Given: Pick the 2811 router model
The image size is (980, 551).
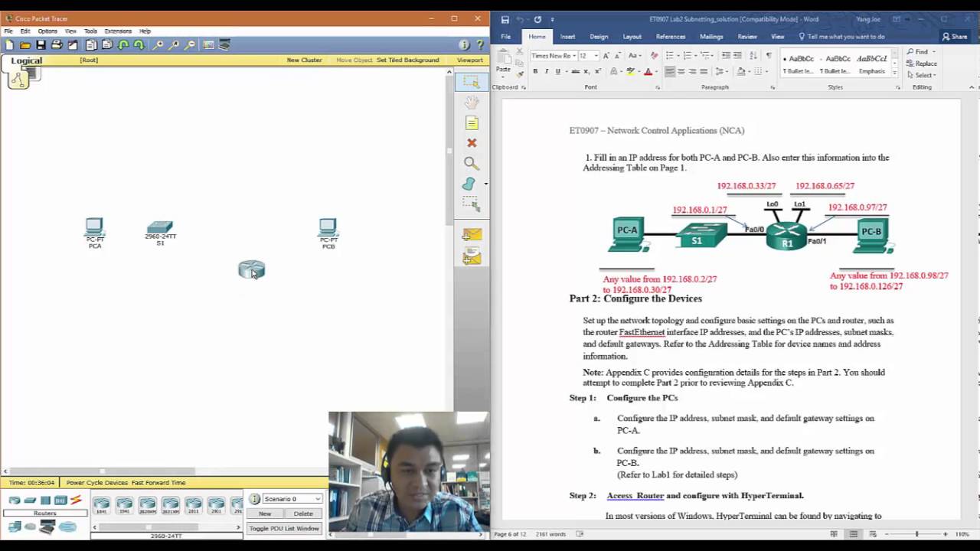Looking at the screenshot, I should click(x=193, y=504).
